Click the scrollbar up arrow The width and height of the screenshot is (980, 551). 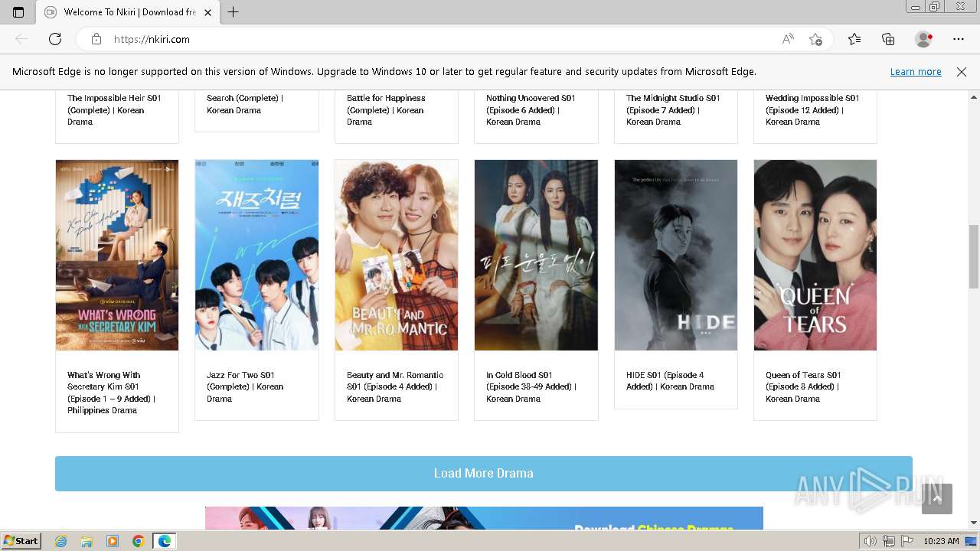pyautogui.click(x=974, y=97)
